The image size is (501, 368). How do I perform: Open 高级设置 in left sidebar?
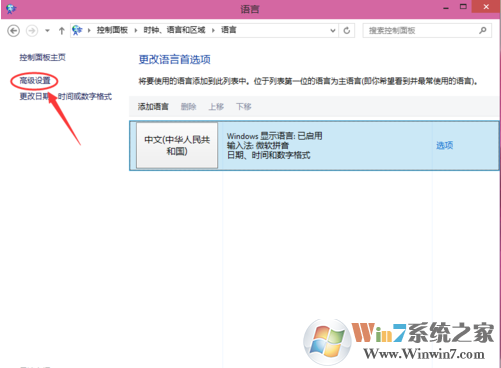coord(35,81)
